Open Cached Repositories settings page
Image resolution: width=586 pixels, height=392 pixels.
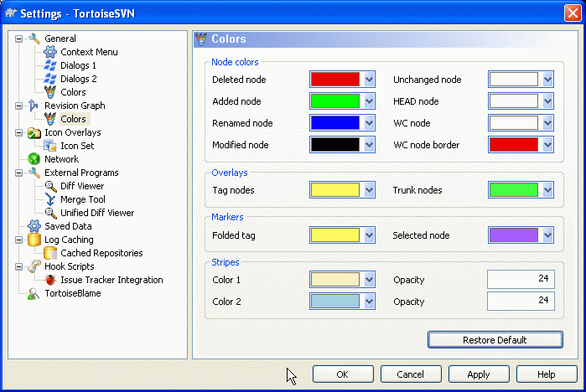(101, 253)
